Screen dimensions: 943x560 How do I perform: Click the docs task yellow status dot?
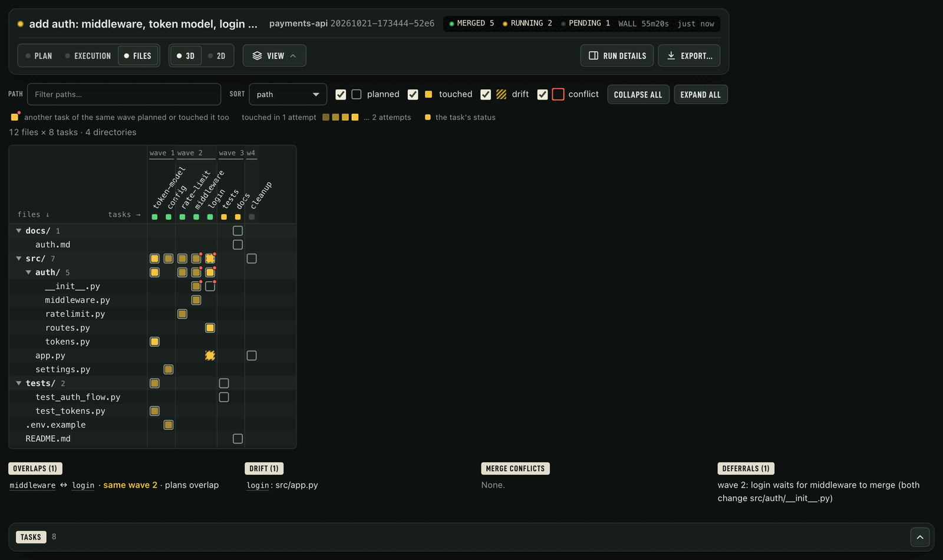[x=238, y=217]
